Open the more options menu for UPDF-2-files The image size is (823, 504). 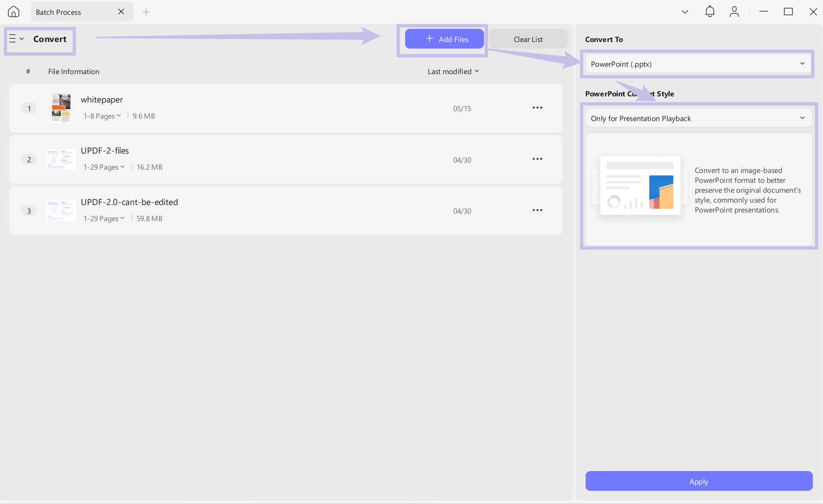pos(537,159)
